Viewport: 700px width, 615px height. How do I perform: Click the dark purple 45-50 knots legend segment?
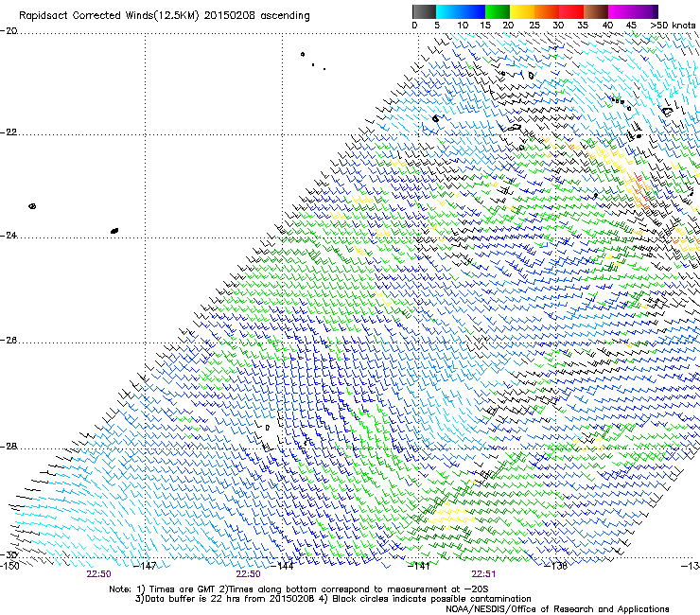[645, 11]
